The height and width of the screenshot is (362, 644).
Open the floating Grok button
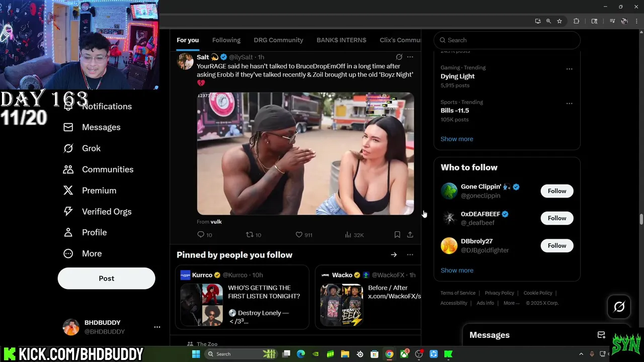[619, 307]
